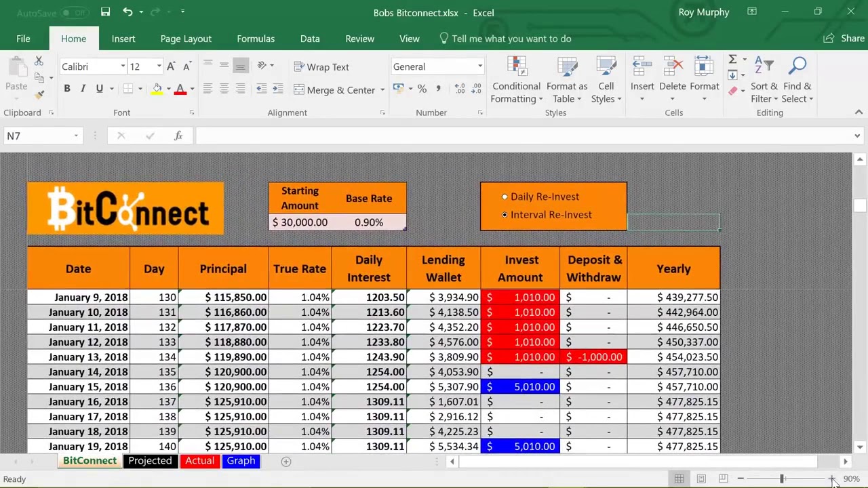Expand the formula bar

(857, 136)
